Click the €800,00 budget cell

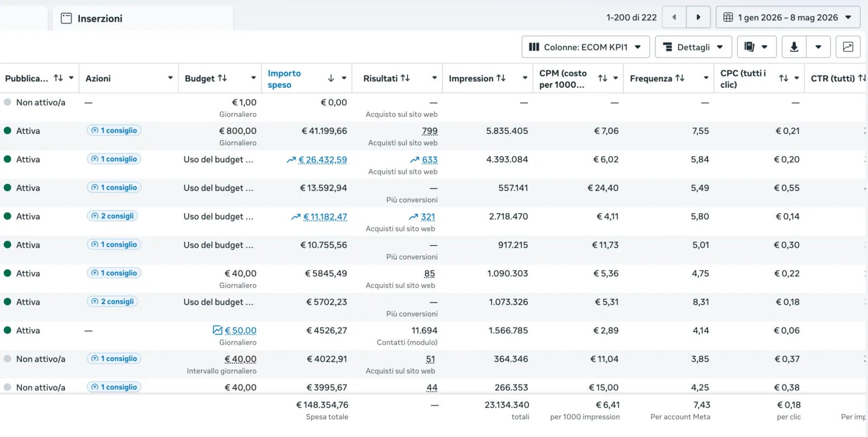tap(238, 131)
